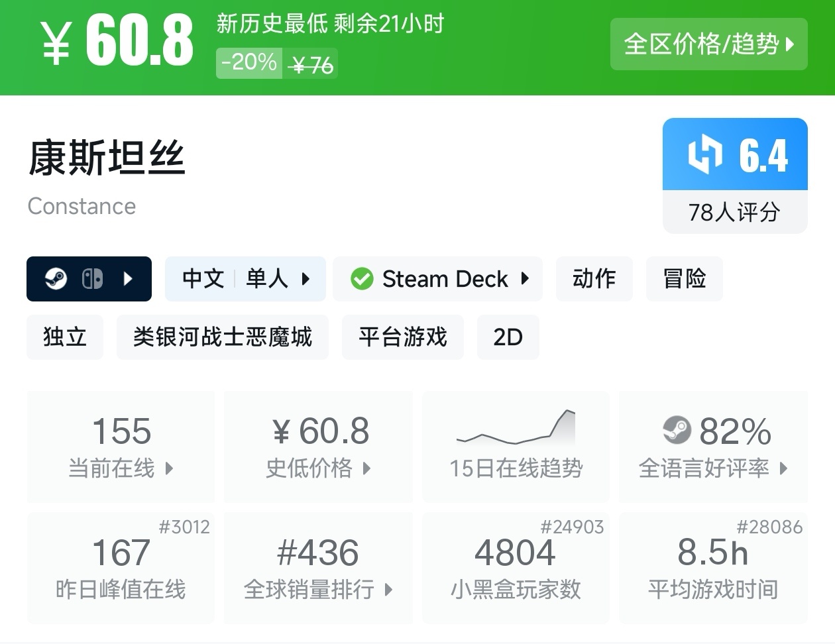Select the 冒险 genre tag
Viewport: 835px width, 644px height.
[x=684, y=279]
